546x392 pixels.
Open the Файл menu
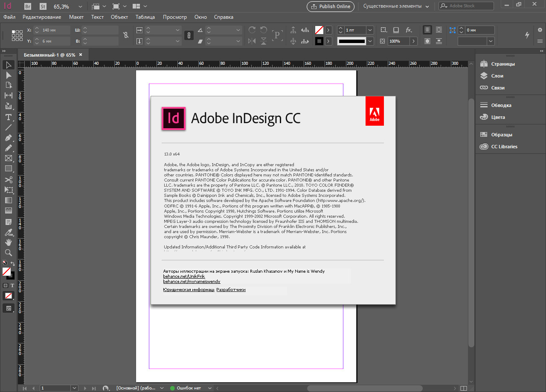(x=9, y=17)
